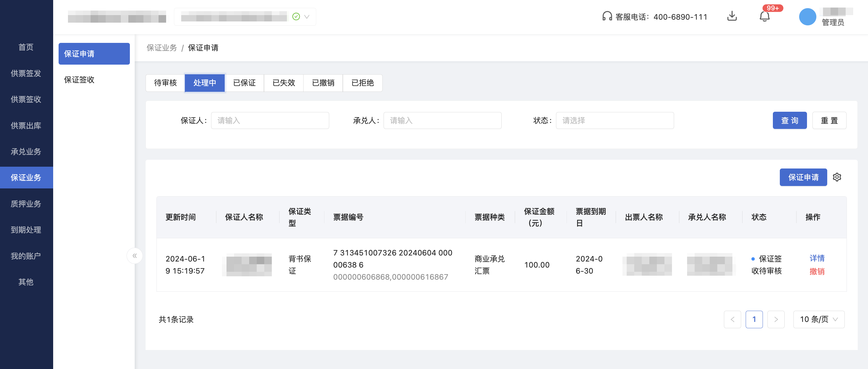Open 承兑业务 in the sidebar

(26, 152)
